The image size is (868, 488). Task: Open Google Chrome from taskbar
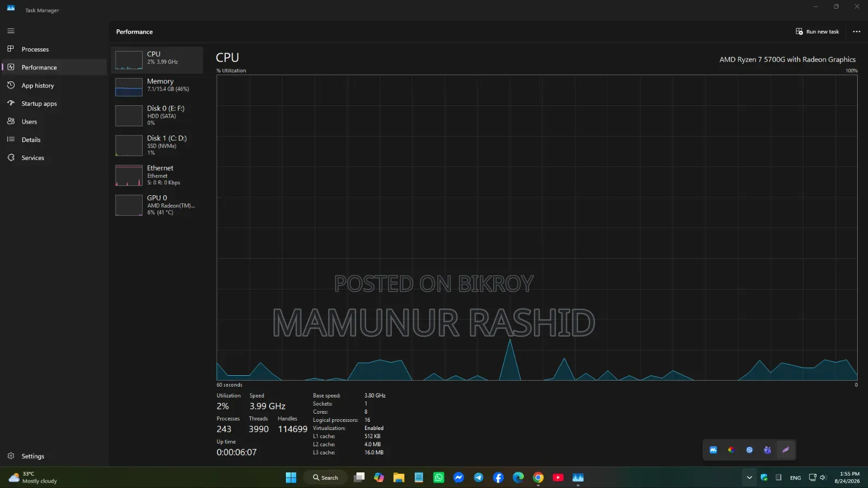coord(538,478)
